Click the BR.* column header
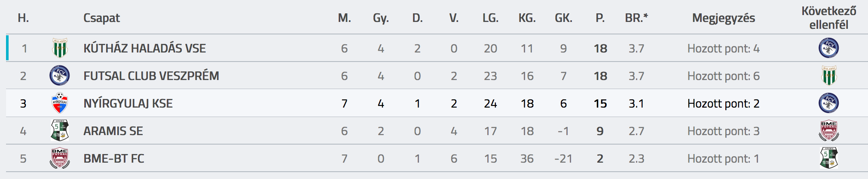Viewport: 868px width, 179px height. (636, 18)
